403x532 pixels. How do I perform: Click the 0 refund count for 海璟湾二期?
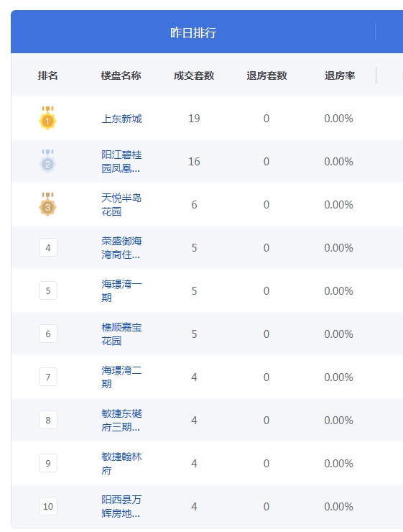[267, 377]
